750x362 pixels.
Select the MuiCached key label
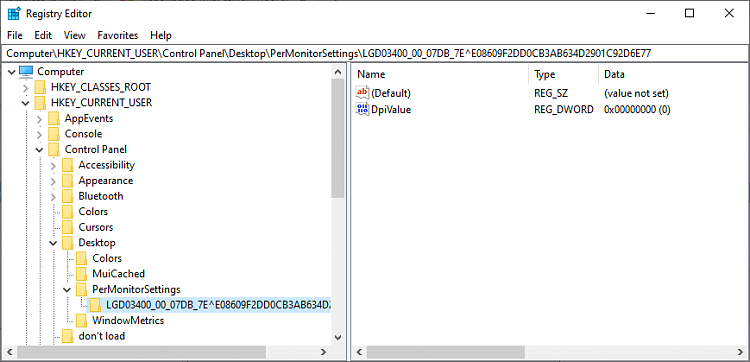(x=119, y=274)
